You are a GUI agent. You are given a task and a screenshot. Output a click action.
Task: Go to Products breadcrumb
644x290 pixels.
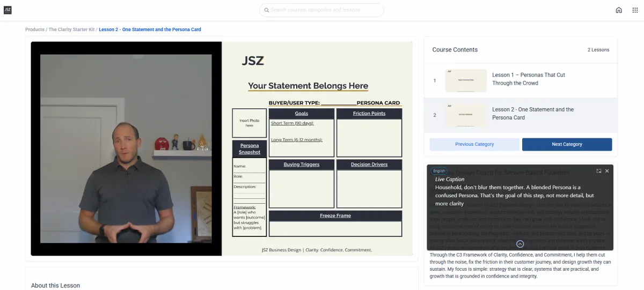point(35,29)
